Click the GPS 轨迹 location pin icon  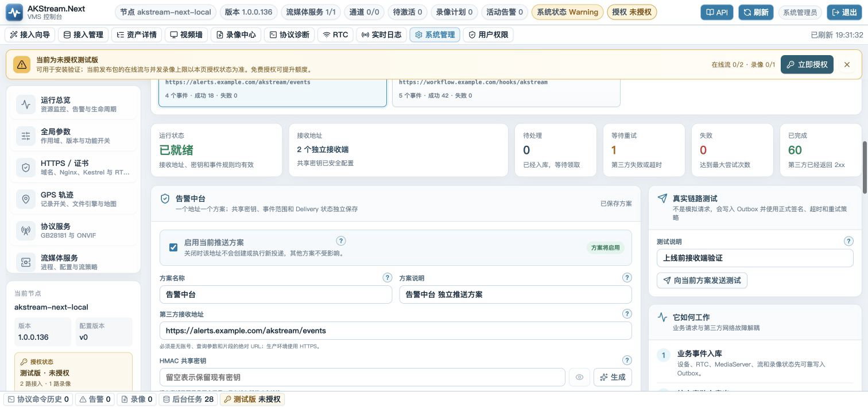pos(26,199)
